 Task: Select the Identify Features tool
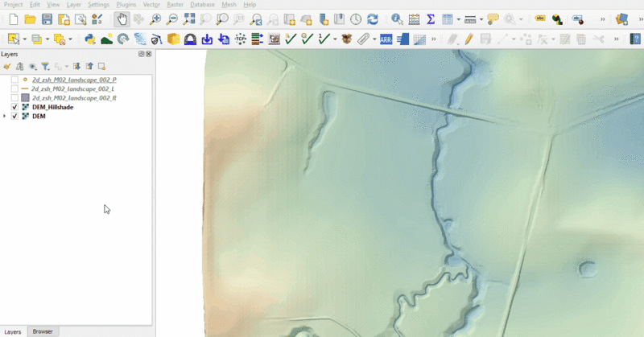click(x=397, y=18)
